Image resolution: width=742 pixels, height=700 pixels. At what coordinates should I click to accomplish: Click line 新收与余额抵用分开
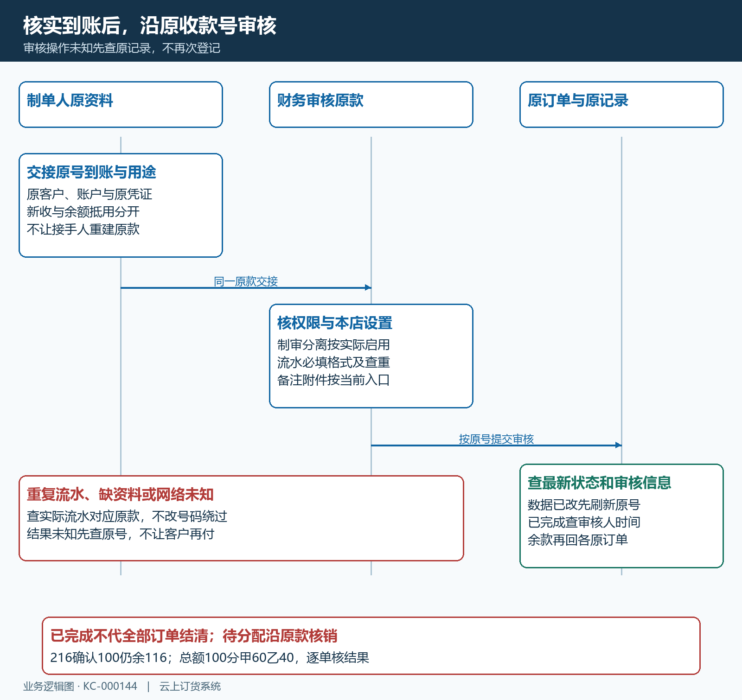pyautogui.click(x=83, y=212)
